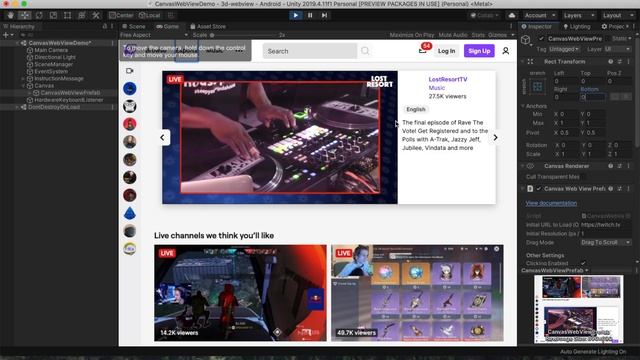Toggle Mute Audio
640x360 pixels.
[453, 35]
